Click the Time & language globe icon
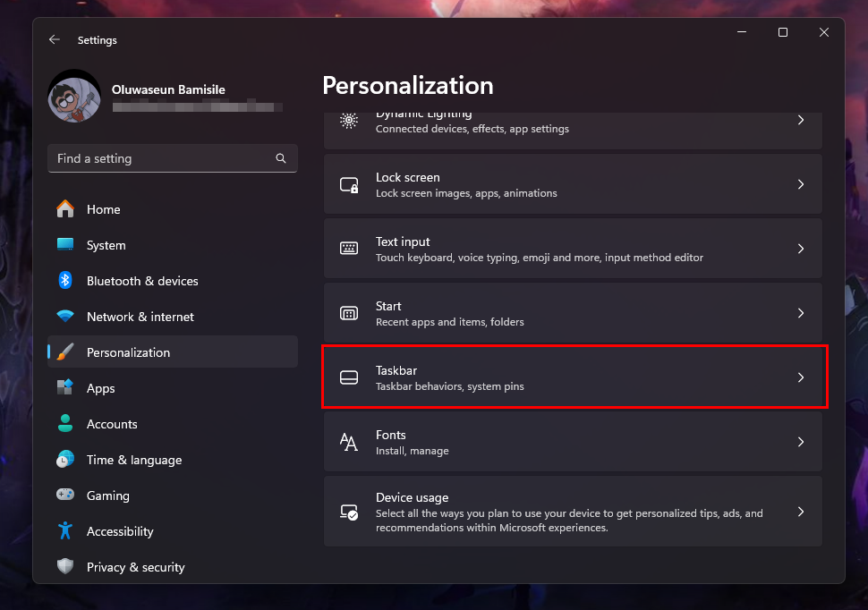Image resolution: width=868 pixels, height=610 pixels. pyautogui.click(x=65, y=460)
